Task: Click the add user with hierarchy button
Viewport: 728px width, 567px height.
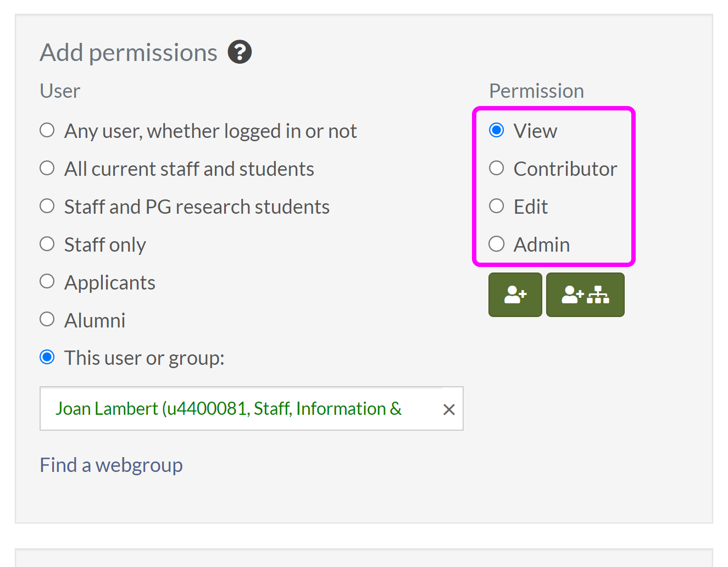Action: coord(585,295)
